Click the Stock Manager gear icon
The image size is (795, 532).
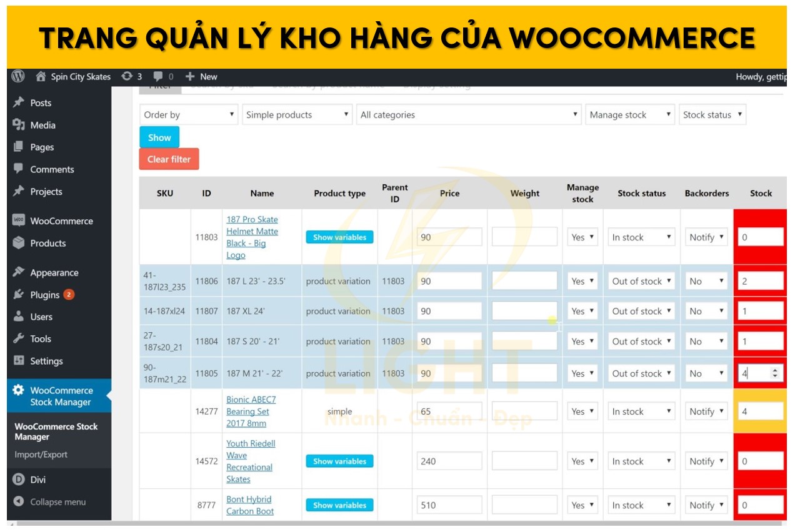pos(19,390)
